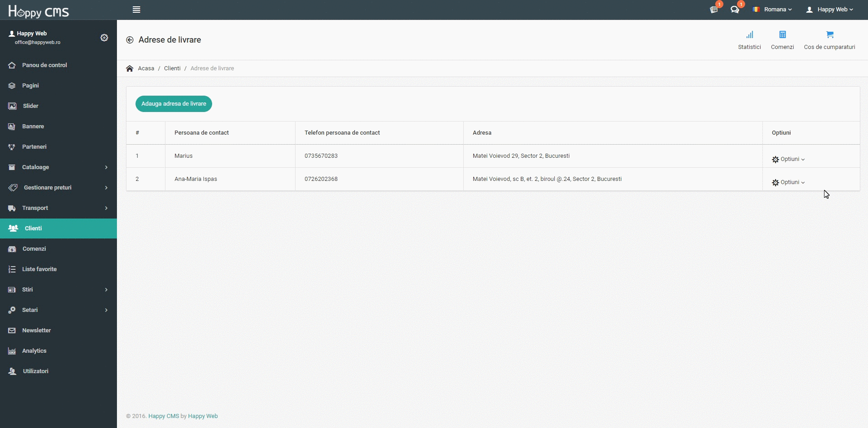Image resolution: width=868 pixels, height=428 pixels.
Task: Click the Clienti people icon
Action: coord(13,228)
